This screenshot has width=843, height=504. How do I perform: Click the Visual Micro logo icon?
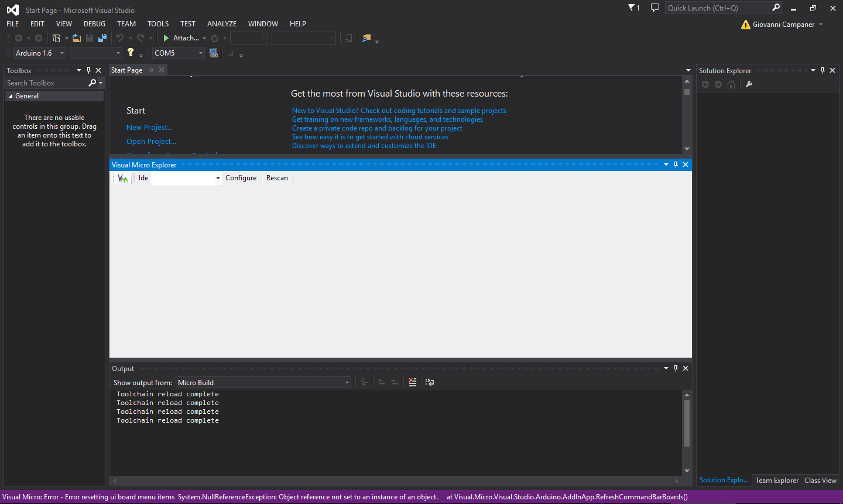pos(123,178)
